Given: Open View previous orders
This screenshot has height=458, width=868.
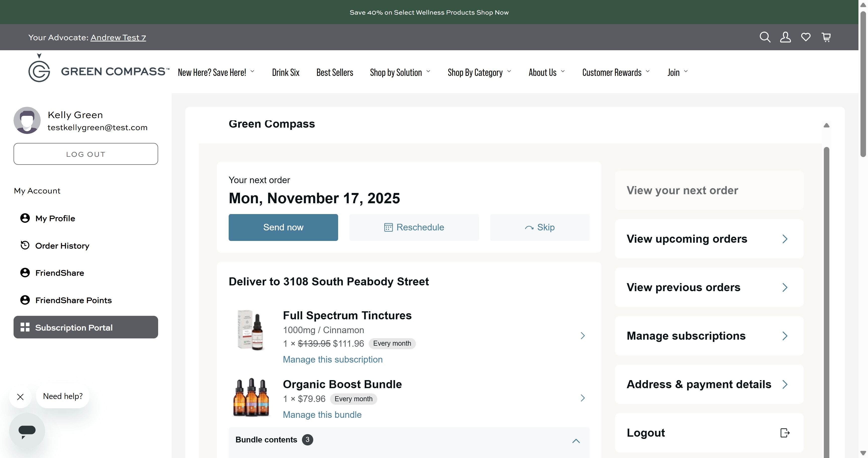Looking at the screenshot, I should click(x=709, y=287).
